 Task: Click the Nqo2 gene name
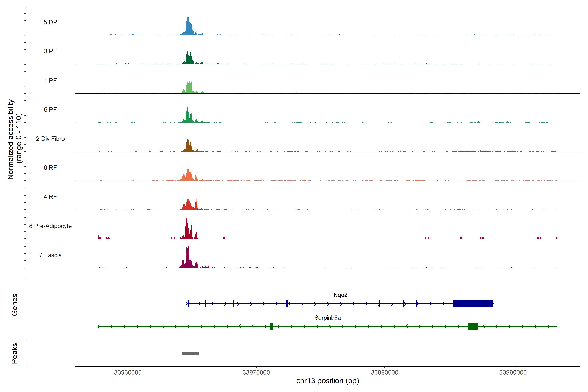click(340, 295)
